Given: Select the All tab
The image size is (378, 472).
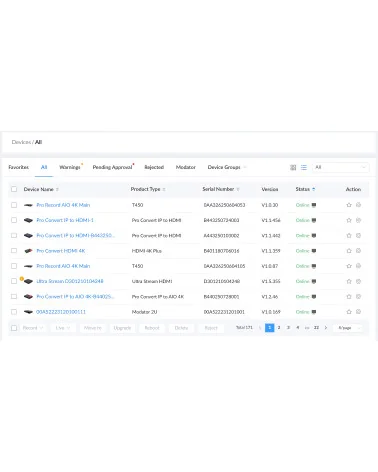Looking at the screenshot, I should 44,167.
